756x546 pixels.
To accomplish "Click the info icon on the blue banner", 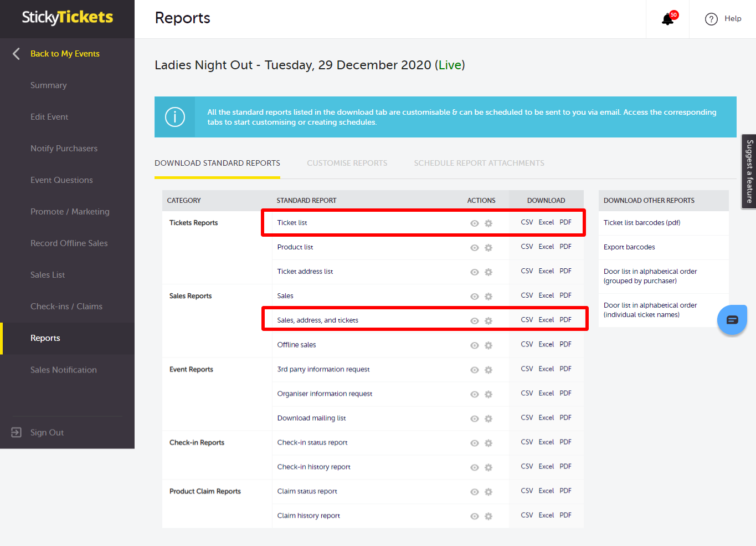I will [174, 116].
